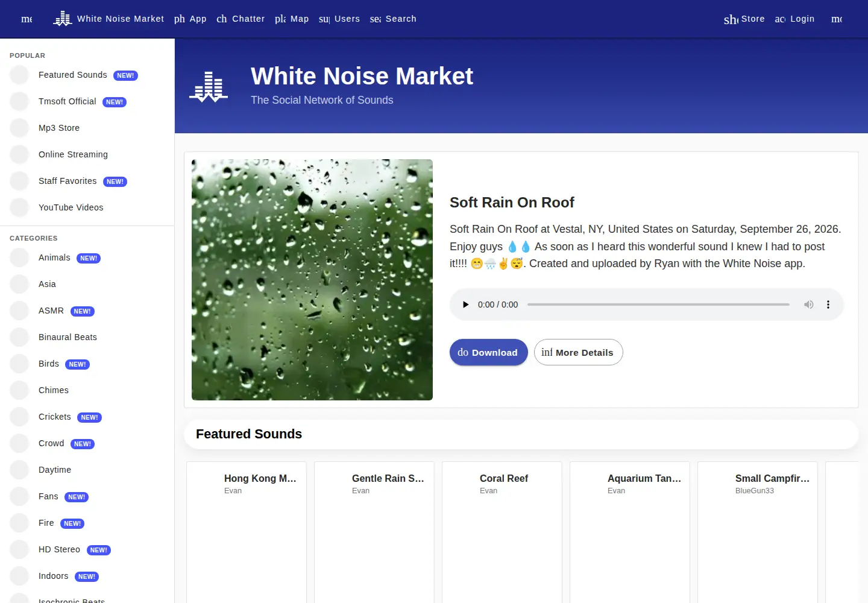Open the right-side menu icon in navbar
Viewport: 868px width, 603px height.
click(837, 19)
